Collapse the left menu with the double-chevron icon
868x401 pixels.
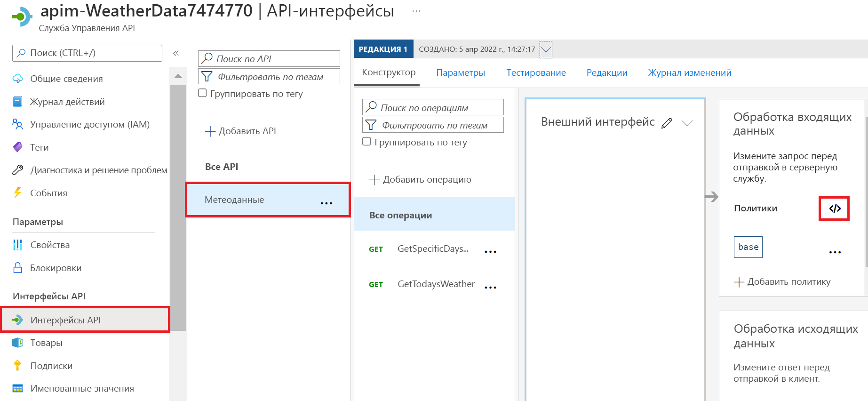pos(176,53)
